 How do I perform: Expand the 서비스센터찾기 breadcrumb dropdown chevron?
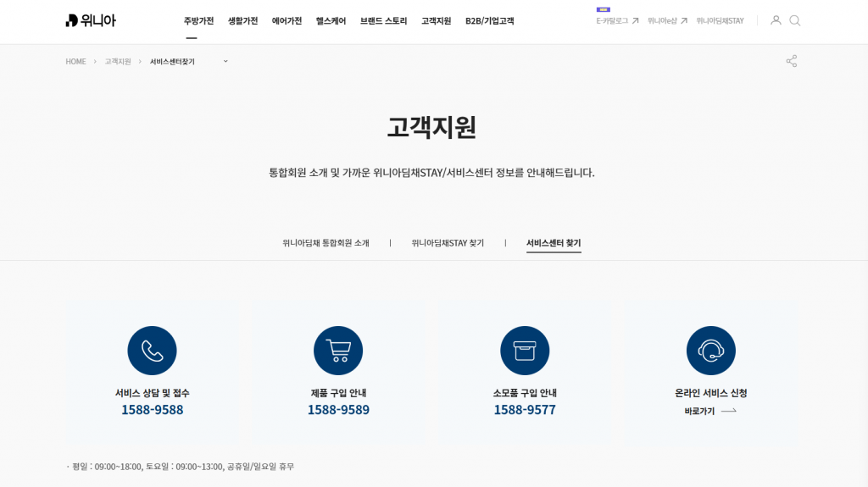225,62
